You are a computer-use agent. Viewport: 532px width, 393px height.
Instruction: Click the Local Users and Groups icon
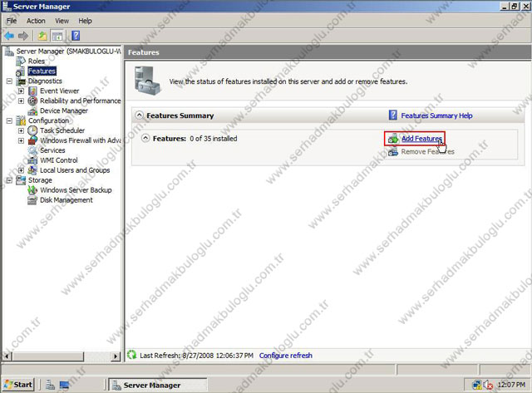click(x=32, y=170)
